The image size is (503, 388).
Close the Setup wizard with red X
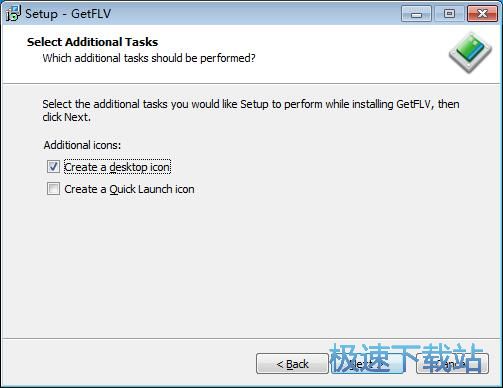(482, 14)
